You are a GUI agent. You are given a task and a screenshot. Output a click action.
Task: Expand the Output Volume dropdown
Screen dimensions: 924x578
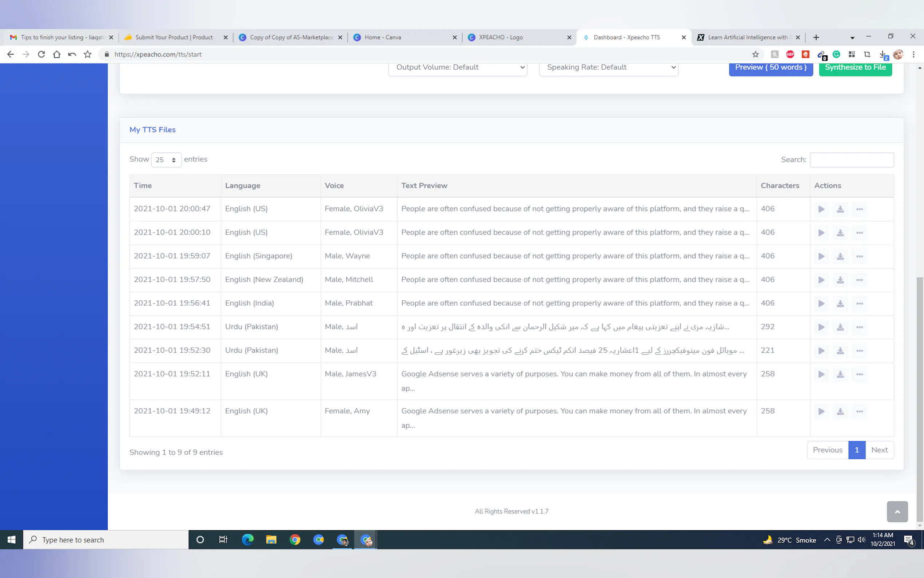[458, 68]
